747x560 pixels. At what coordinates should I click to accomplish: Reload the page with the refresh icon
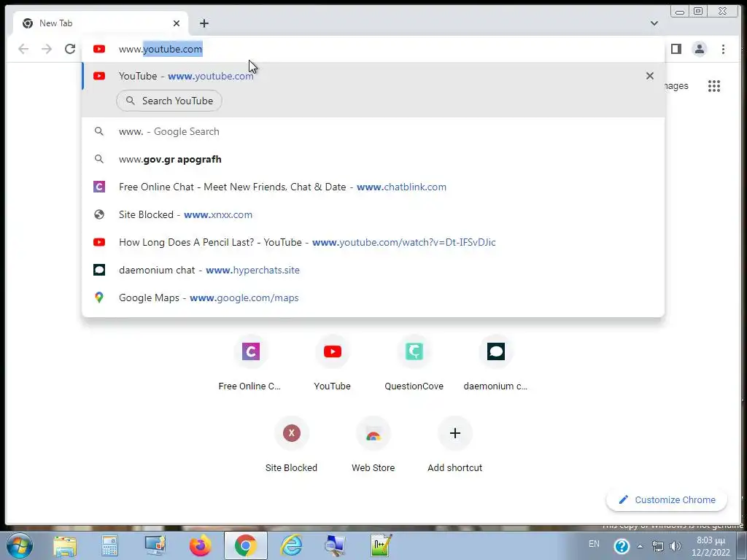pyautogui.click(x=70, y=49)
